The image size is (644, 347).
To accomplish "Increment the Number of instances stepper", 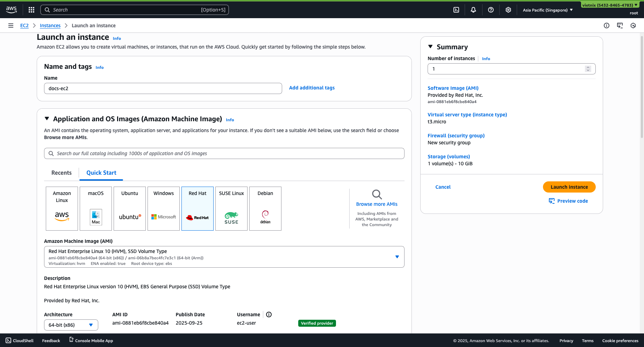I will coord(588,67).
